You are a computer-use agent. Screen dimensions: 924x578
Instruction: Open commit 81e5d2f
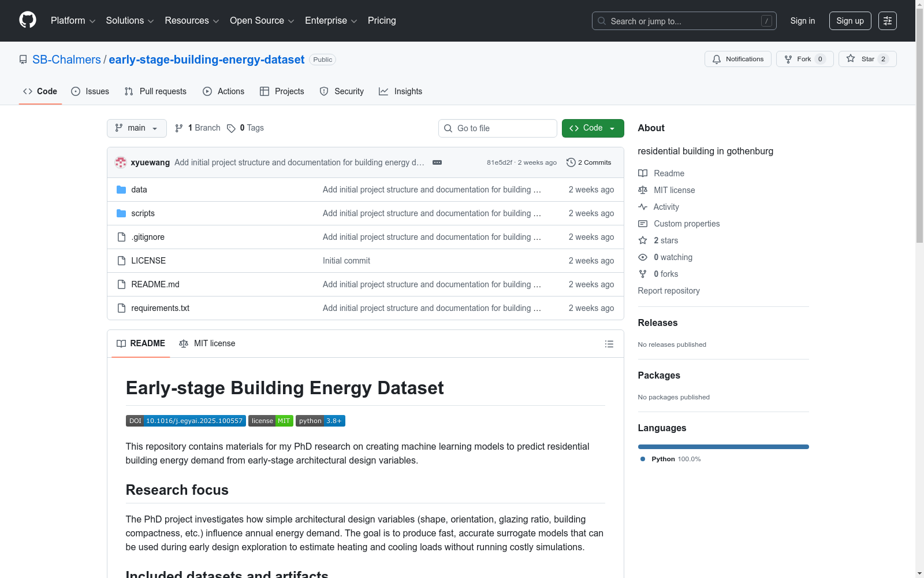coord(500,162)
